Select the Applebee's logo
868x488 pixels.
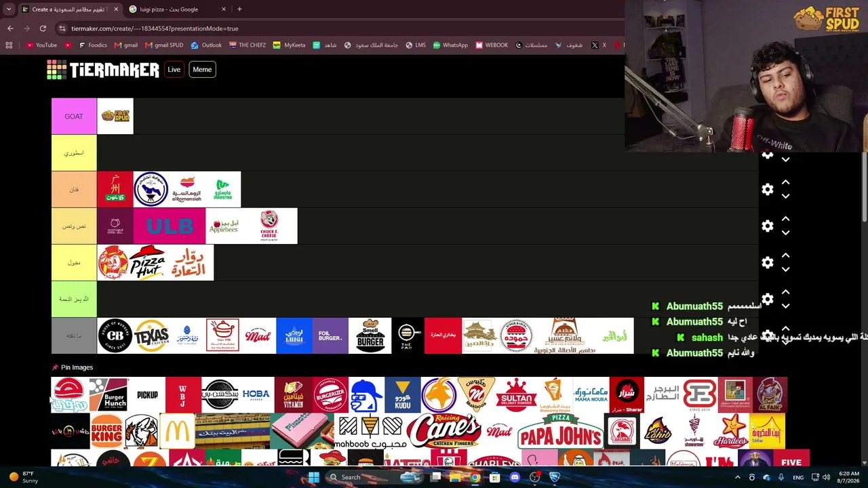[x=224, y=226]
